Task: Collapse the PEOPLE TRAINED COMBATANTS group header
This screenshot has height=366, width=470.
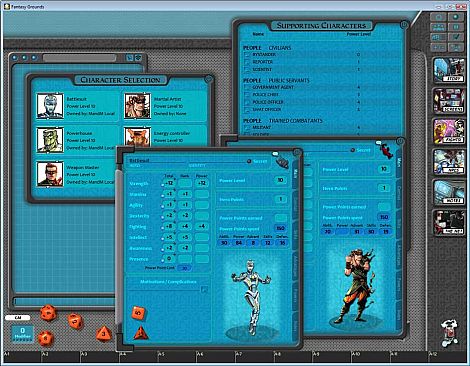Action: tap(283, 120)
